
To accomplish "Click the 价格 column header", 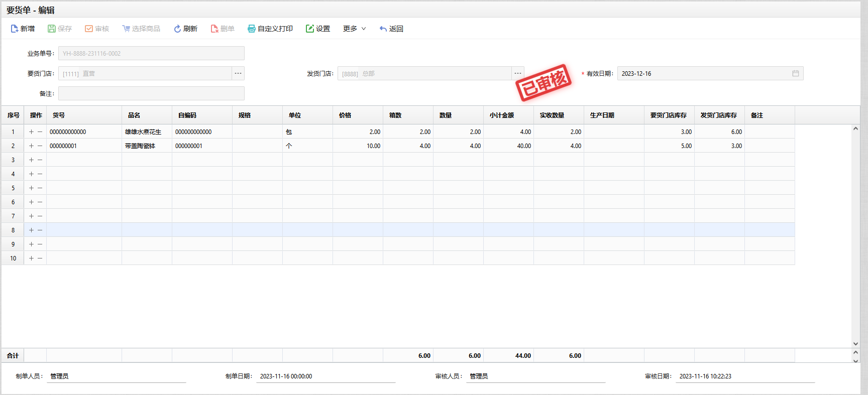I will [x=358, y=115].
